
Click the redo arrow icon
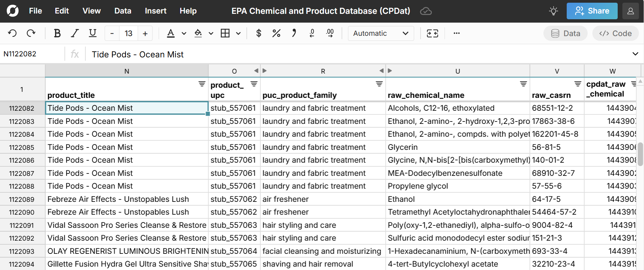[31, 33]
